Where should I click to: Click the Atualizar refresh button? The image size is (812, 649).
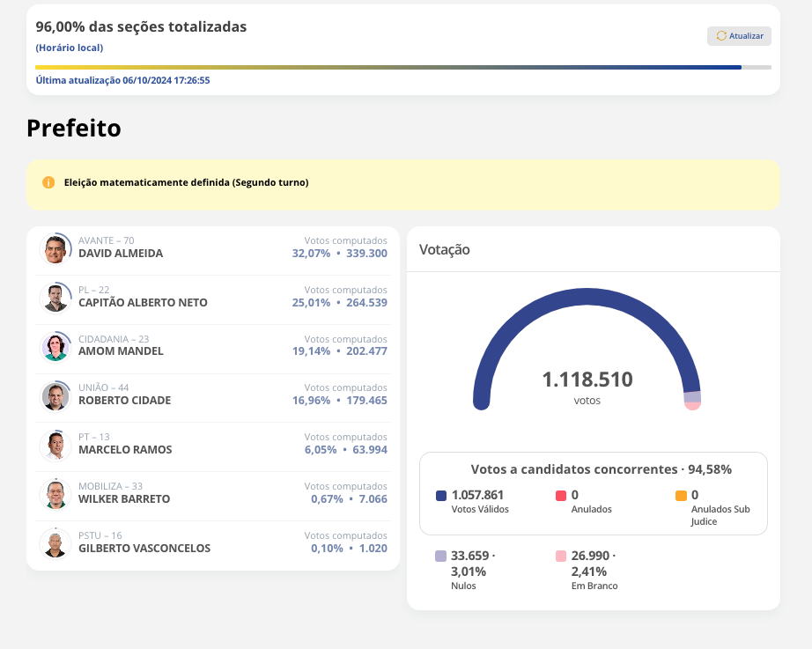(x=739, y=36)
